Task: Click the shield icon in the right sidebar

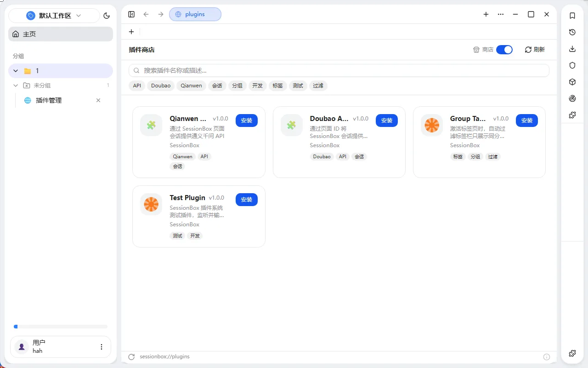Action: click(x=572, y=65)
